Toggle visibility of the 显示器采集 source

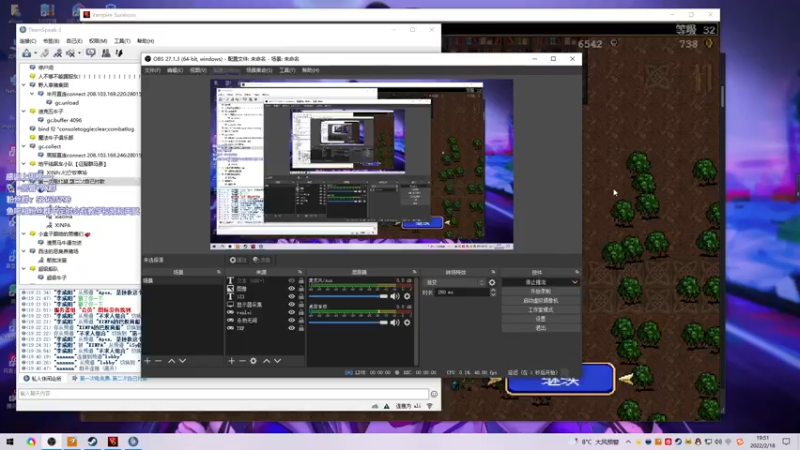(291, 305)
